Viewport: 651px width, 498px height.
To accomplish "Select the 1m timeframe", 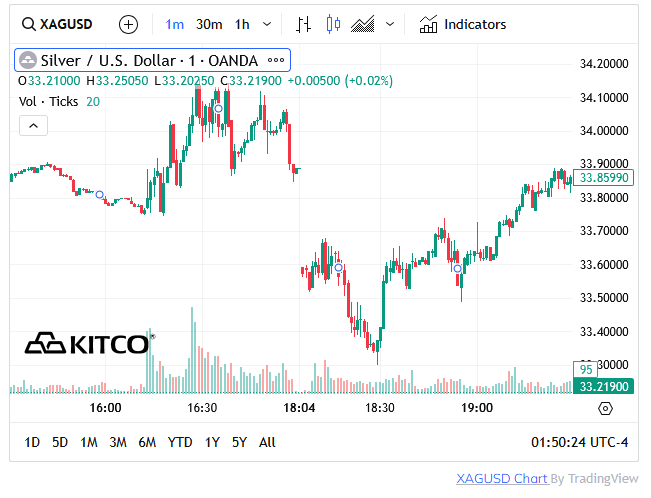I will click(174, 25).
